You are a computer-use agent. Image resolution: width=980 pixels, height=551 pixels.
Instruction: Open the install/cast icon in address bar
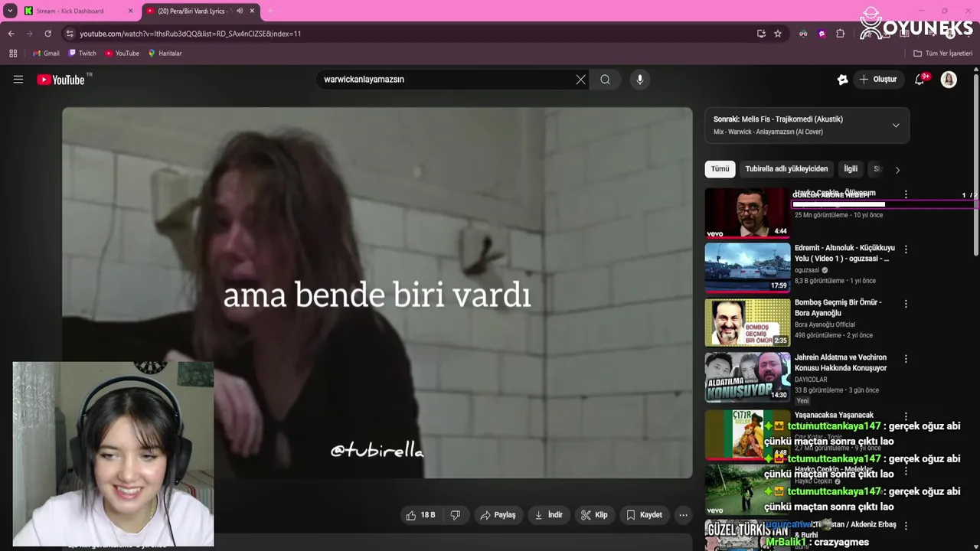[x=761, y=34]
